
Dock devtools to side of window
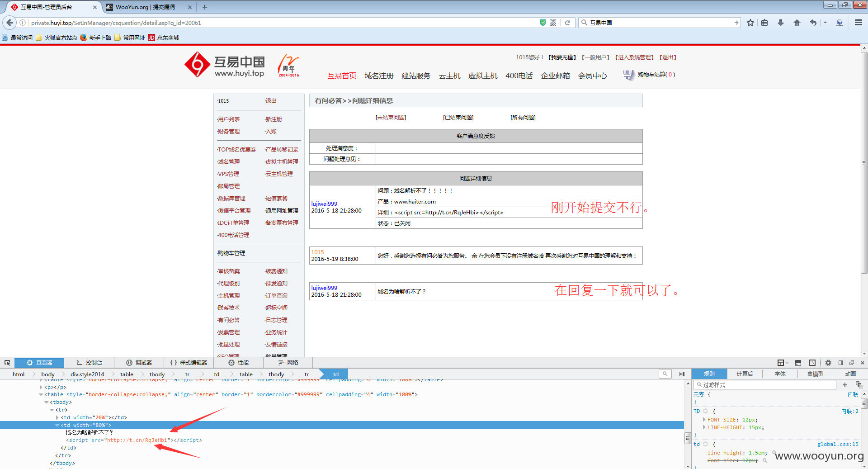coord(841,363)
